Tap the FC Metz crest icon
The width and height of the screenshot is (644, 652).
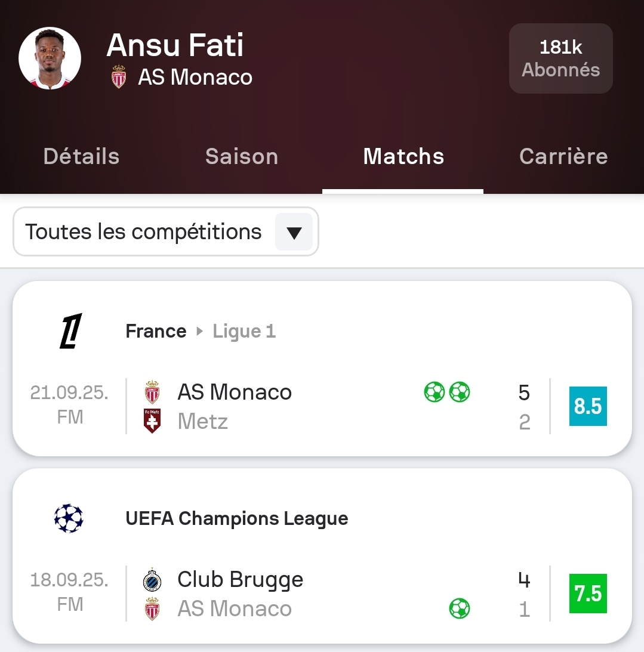(x=152, y=421)
